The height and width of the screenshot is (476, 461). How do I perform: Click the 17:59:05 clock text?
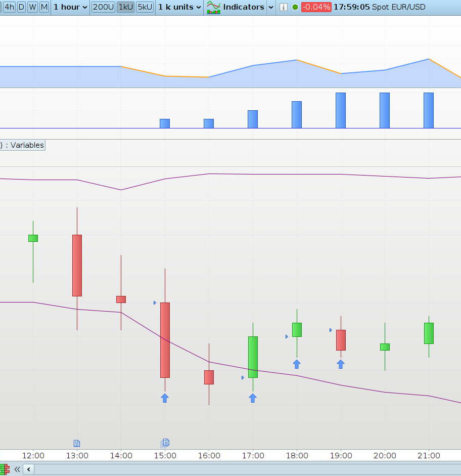coord(351,7)
